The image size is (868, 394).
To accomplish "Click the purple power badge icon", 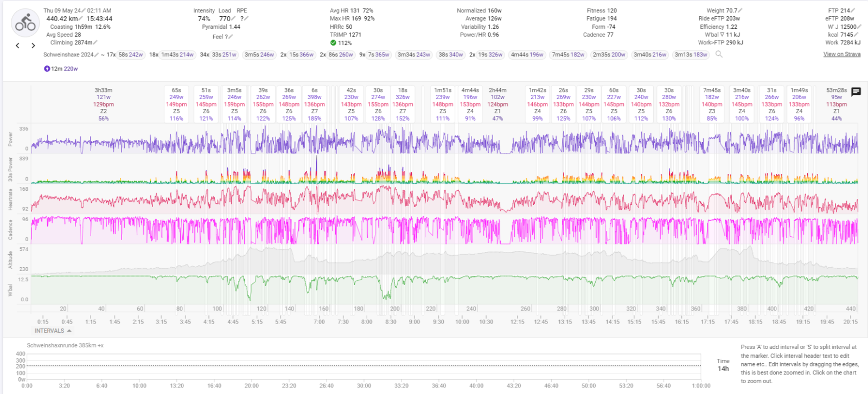I will point(47,69).
